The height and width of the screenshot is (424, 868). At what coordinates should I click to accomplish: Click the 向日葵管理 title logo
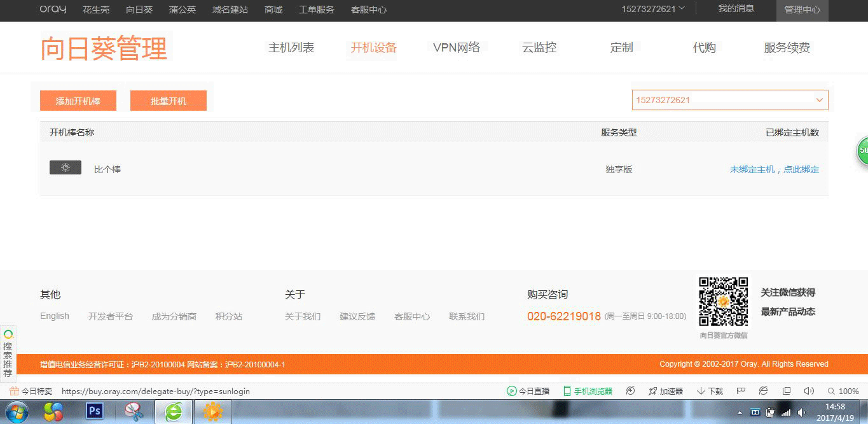tap(104, 48)
